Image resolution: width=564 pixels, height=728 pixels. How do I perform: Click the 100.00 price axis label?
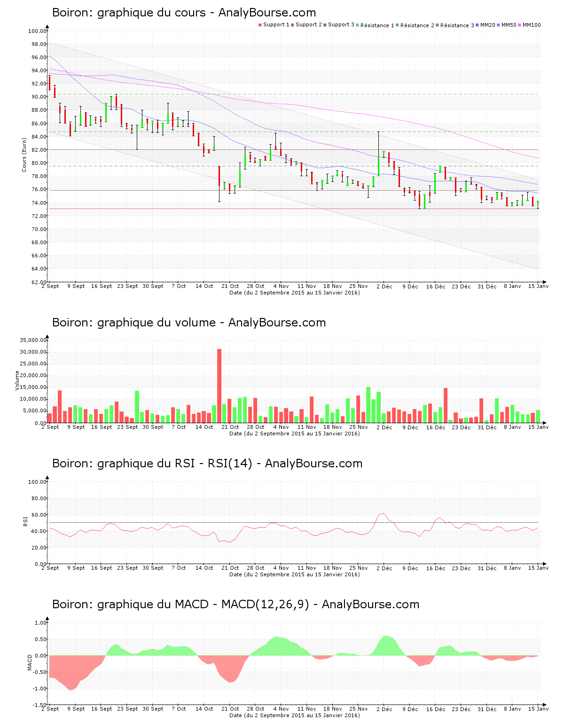click(37, 31)
